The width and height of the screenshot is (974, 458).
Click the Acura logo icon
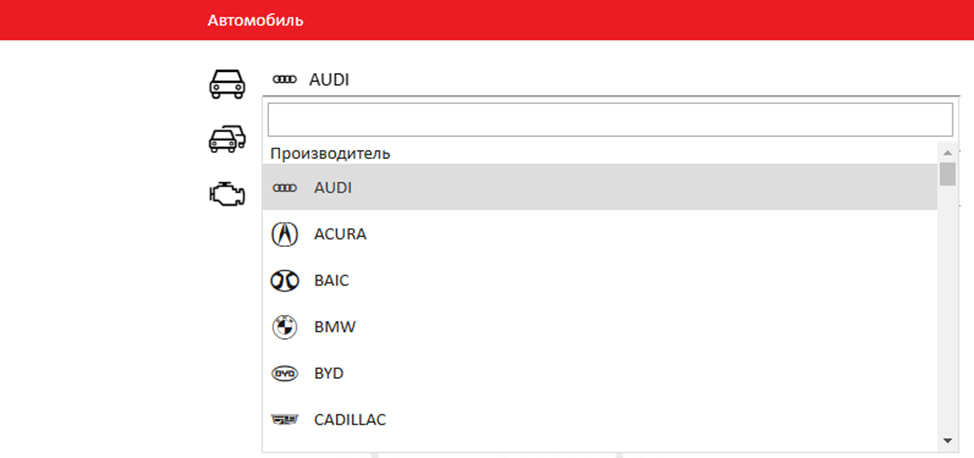point(285,234)
